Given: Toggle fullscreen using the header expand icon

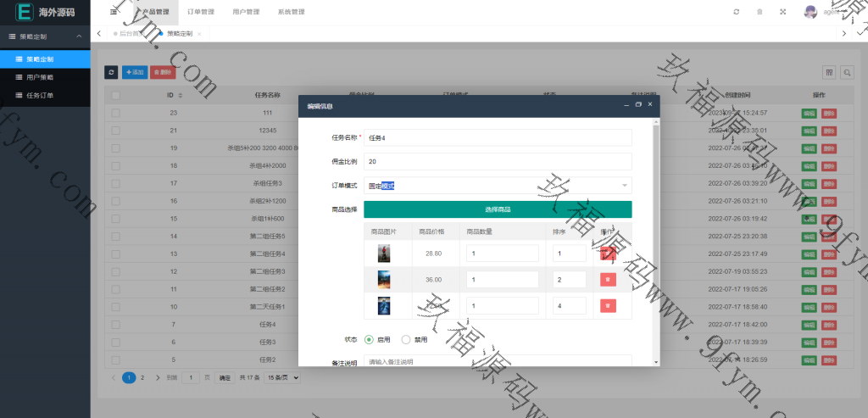Looking at the screenshot, I should click(782, 12).
